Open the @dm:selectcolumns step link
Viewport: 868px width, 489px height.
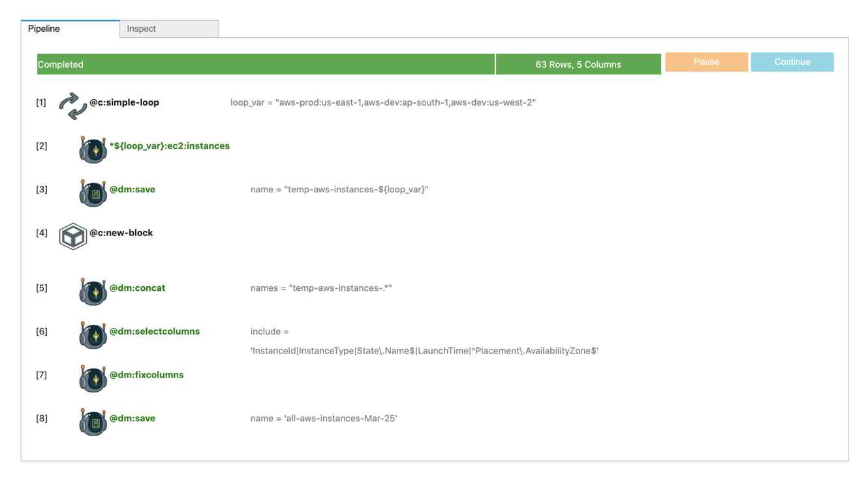[x=155, y=332]
